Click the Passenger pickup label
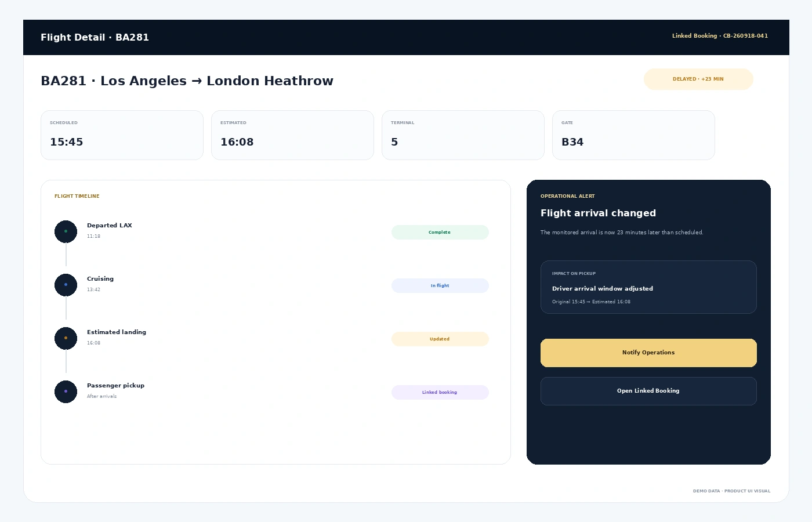The height and width of the screenshot is (522, 812). [x=115, y=386]
